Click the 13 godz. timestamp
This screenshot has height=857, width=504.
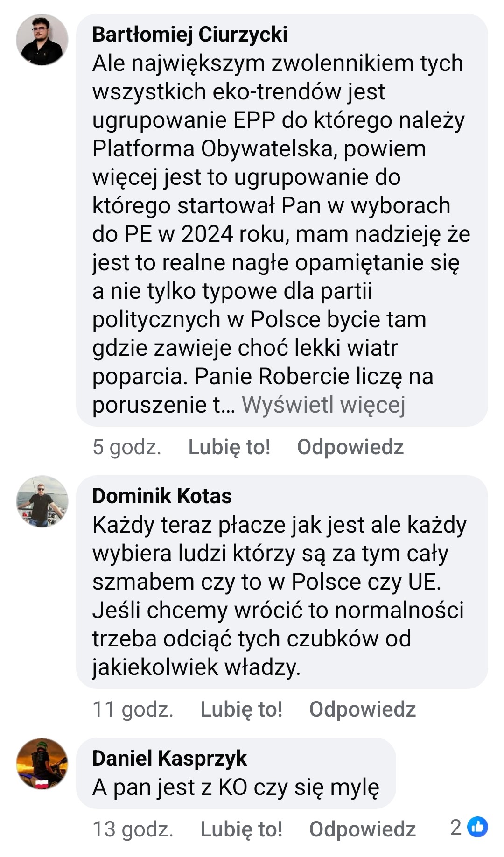[x=133, y=829]
